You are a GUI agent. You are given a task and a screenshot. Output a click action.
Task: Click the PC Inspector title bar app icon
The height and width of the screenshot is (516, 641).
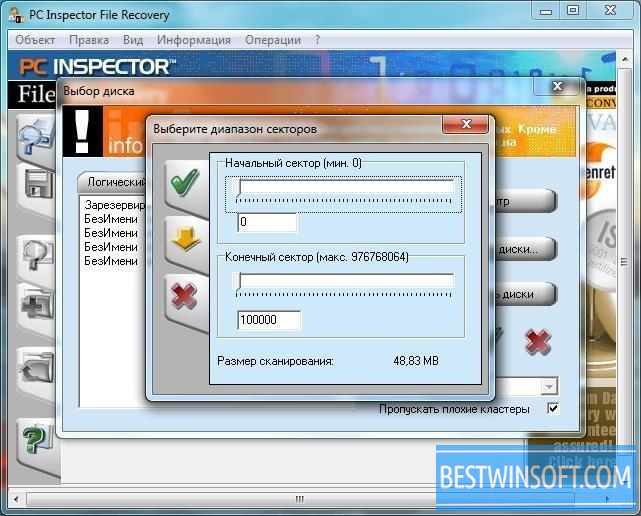click(16, 15)
